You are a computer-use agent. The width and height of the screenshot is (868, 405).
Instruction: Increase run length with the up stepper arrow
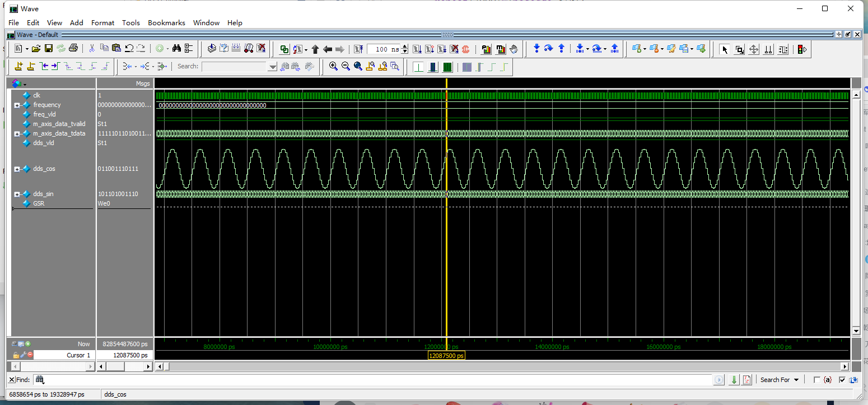click(405, 46)
